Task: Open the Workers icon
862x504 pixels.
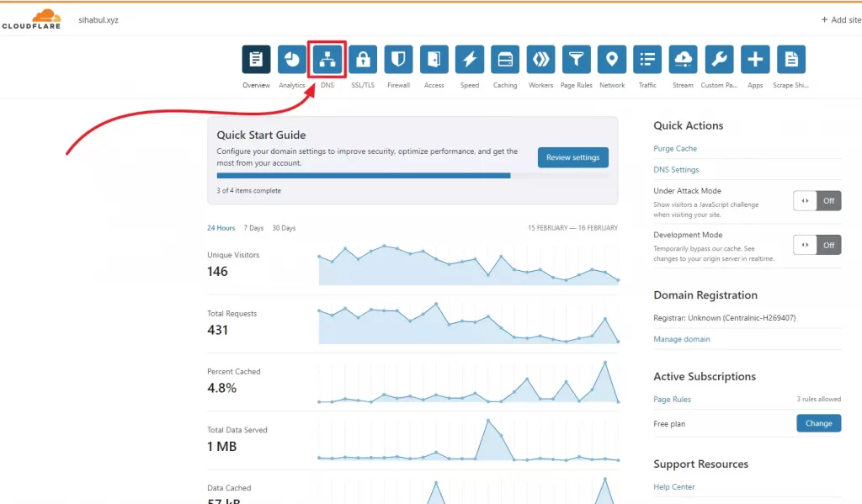Action: click(x=541, y=60)
